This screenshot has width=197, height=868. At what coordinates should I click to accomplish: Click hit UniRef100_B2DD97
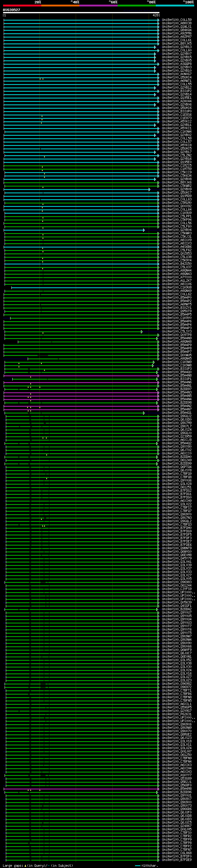(x=177, y=389)
